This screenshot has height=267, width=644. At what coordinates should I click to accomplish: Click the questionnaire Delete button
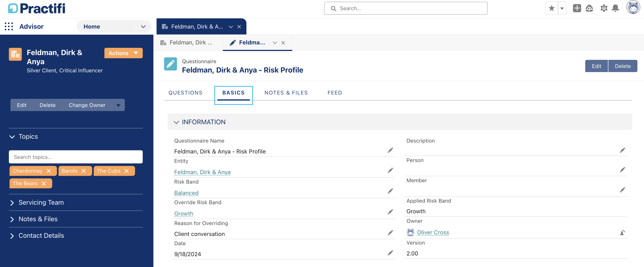point(622,66)
